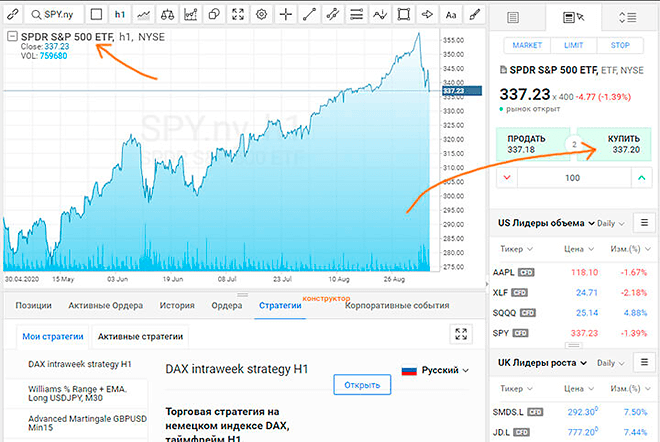Viewport: 660px width, 442px height.
Task: Select the brush tool
Action: pyautogui.click(x=474, y=15)
